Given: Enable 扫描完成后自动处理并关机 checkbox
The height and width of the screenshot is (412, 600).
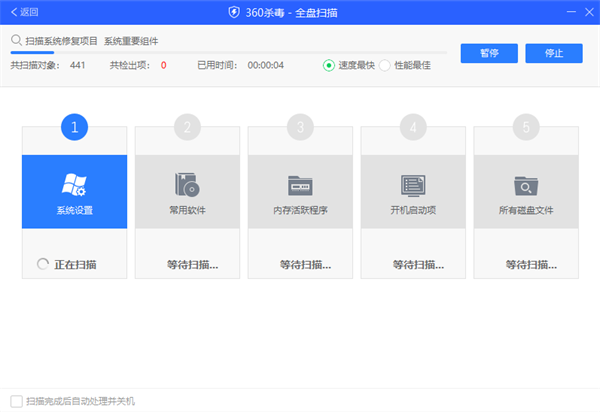Looking at the screenshot, I should [16, 401].
